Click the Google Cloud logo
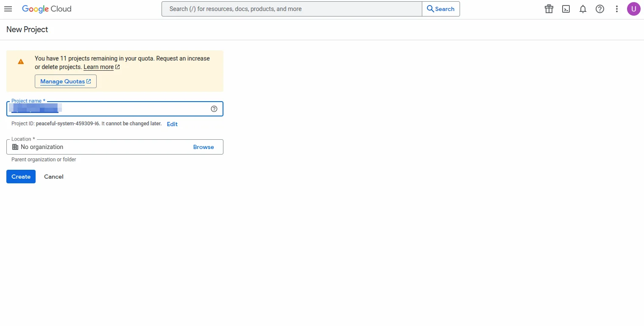644x326 pixels. 46,9
